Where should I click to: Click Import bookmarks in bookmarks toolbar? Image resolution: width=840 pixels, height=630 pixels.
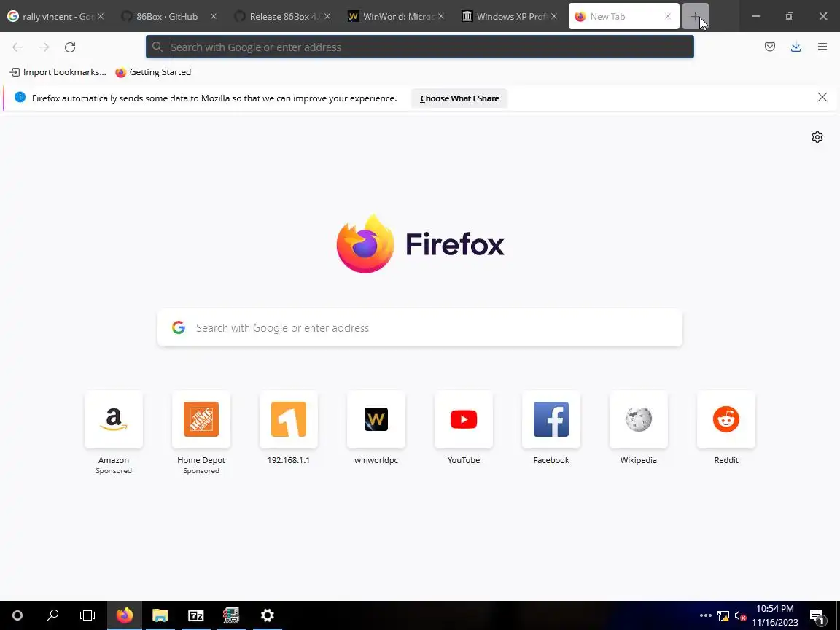point(58,72)
